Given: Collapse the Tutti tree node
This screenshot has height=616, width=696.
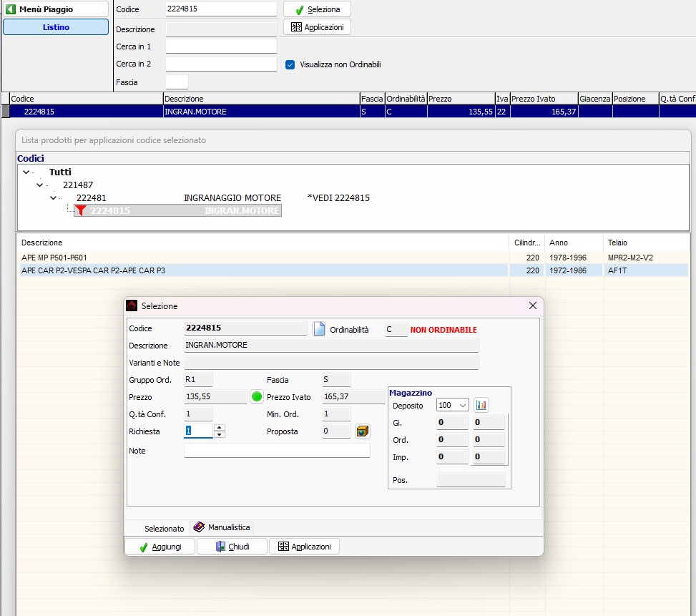Looking at the screenshot, I should [x=26, y=172].
